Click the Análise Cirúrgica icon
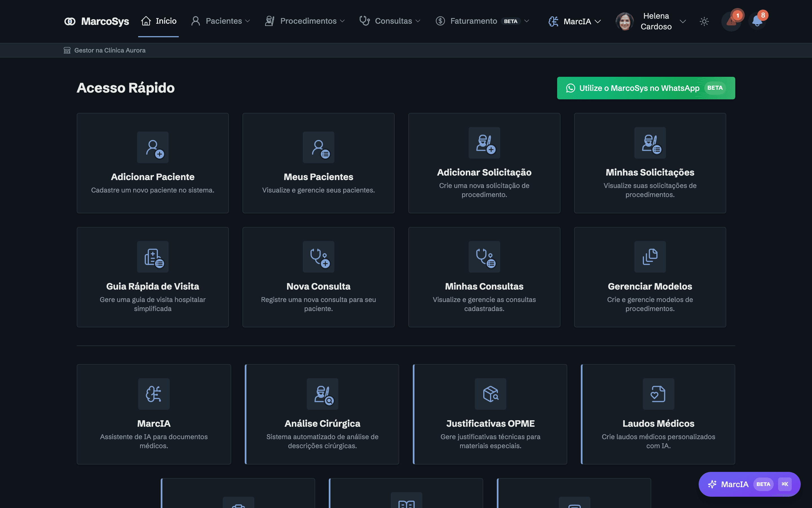The height and width of the screenshot is (508, 812). coord(323,394)
